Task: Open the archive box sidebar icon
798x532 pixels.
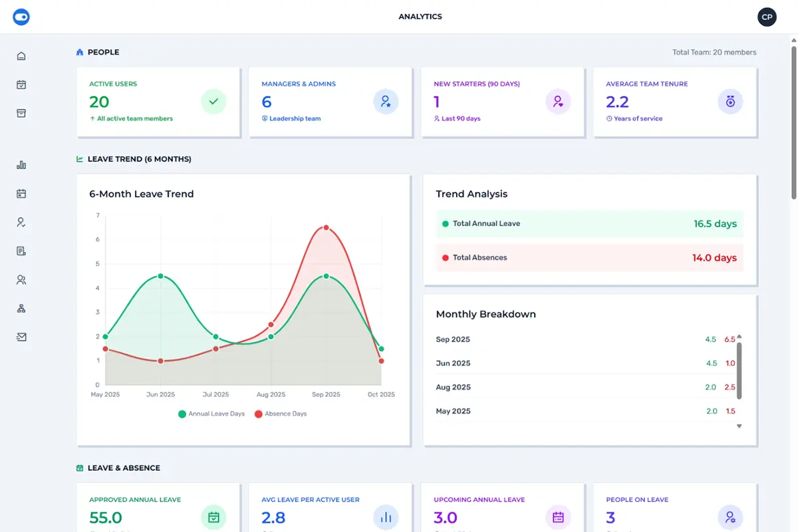Action: [x=21, y=113]
